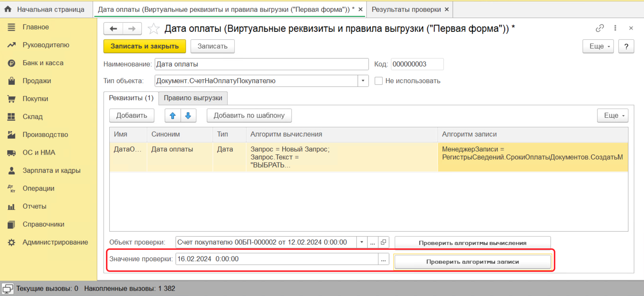Click the Имя column header
The width and height of the screenshot is (644, 296).
(x=128, y=134)
